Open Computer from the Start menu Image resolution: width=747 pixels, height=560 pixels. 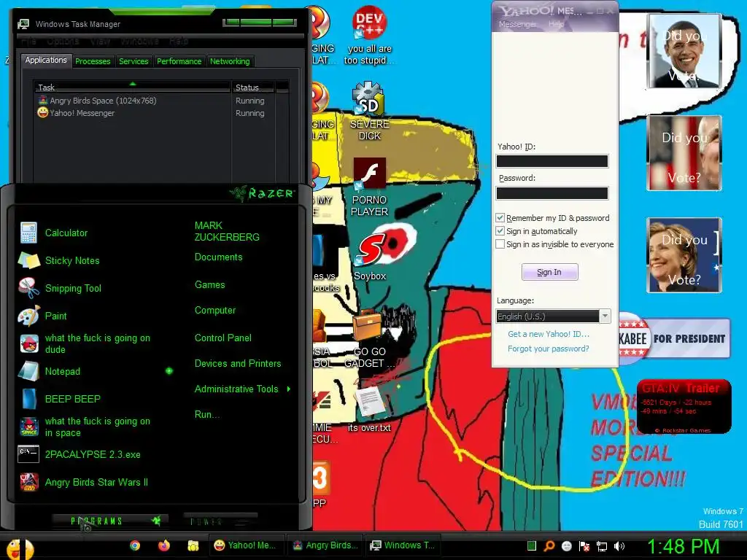click(215, 310)
